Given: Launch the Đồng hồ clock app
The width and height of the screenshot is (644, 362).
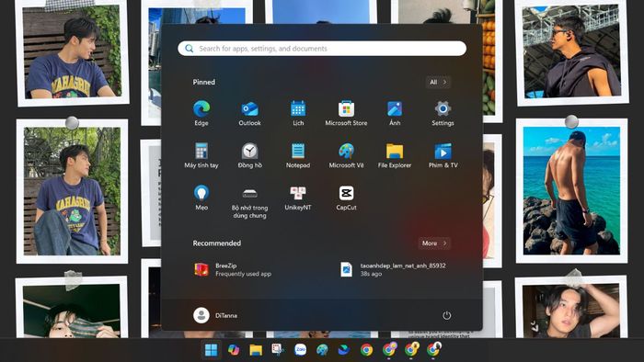Looking at the screenshot, I should (x=249, y=155).
